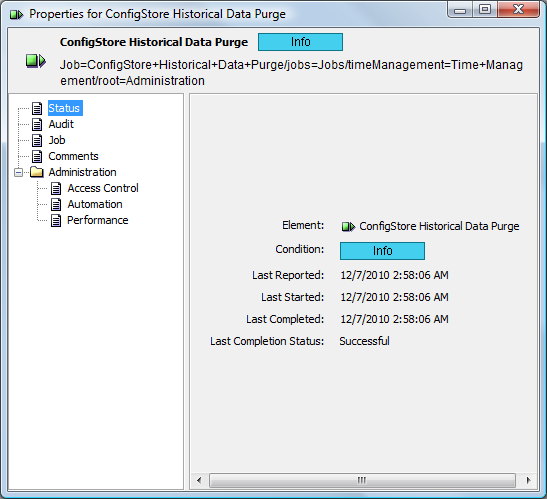The image size is (547, 499).
Task: Click the Successful completion status value
Action: click(x=365, y=341)
